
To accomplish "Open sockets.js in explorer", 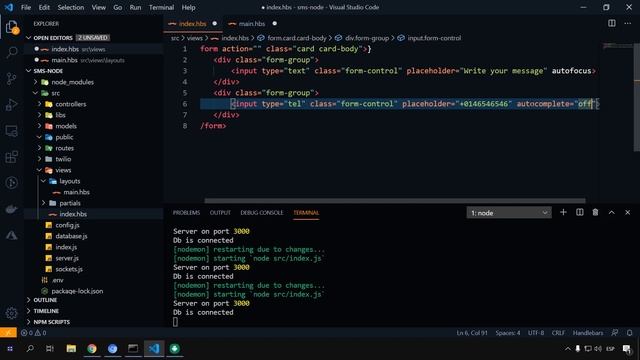I will click(69, 269).
